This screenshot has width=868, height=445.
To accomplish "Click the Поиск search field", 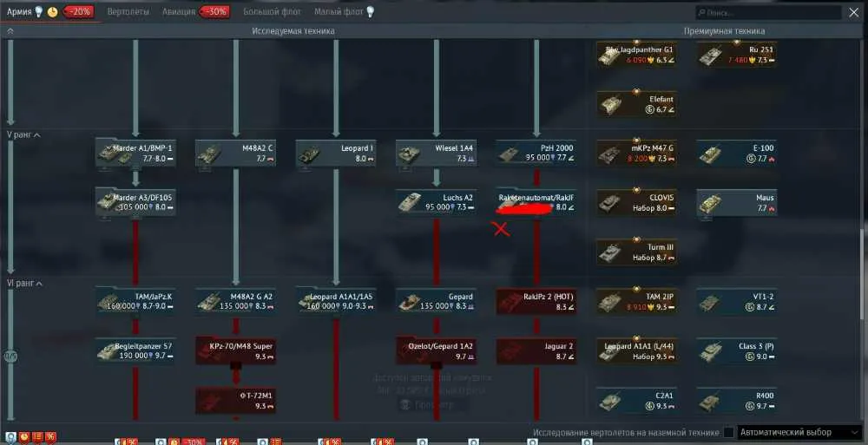I will (x=768, y=12).
